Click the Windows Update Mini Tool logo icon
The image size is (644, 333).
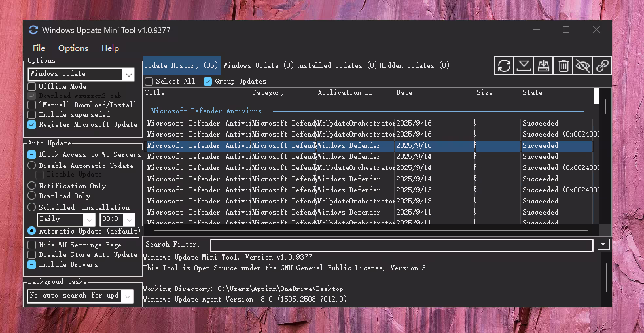click(33, 30)
